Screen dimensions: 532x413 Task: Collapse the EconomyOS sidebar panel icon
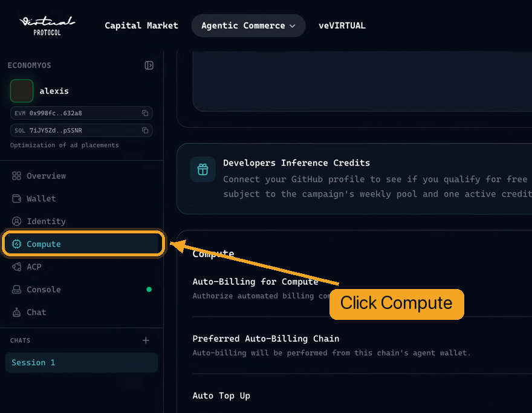coord(149,65)
